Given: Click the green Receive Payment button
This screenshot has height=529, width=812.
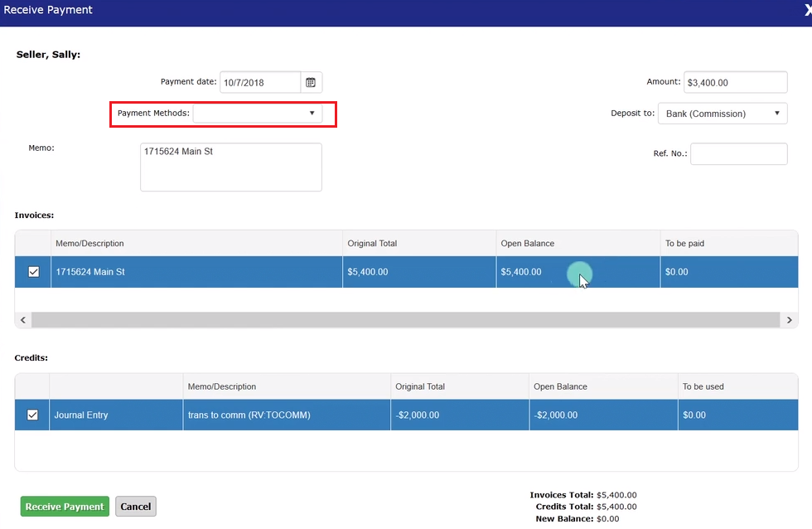Looking at the screenshot, I should click(x=65, y=507).
